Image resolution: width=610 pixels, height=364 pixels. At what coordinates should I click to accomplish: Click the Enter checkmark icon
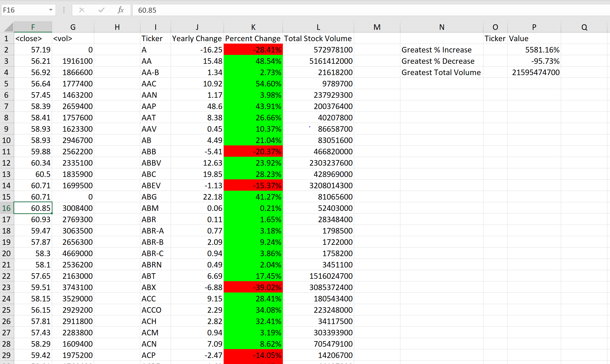coord(101,10)
